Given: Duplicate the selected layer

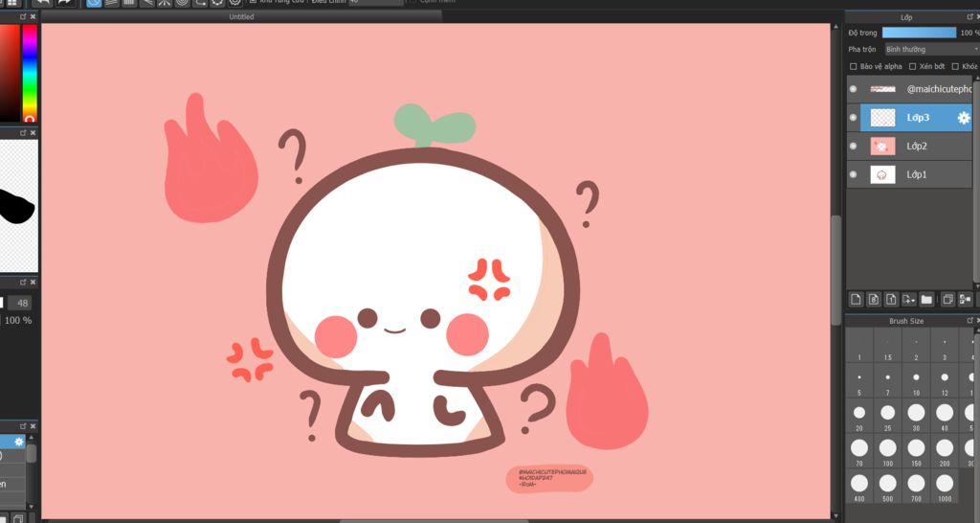Looking at the screenshot, I should pos(947,300).
